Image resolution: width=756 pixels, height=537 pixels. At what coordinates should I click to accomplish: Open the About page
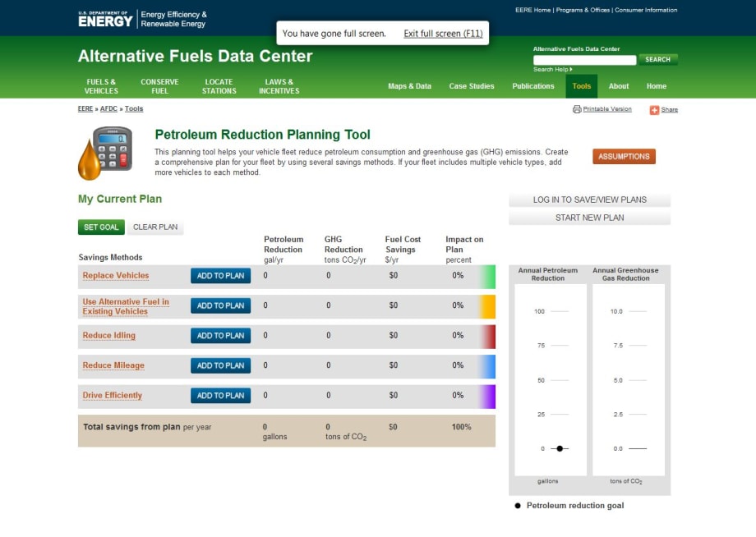click(619, 86)
